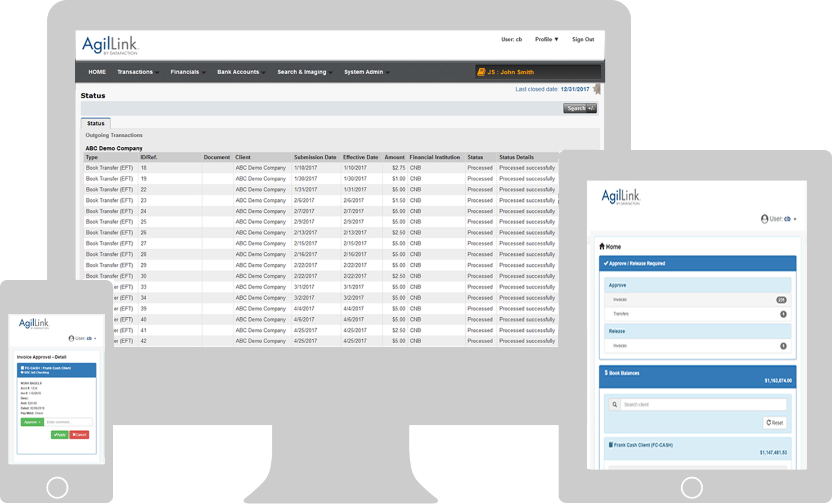Click the magnifier icon beside Search client field

pyautogui.click(x=614, y=404)
